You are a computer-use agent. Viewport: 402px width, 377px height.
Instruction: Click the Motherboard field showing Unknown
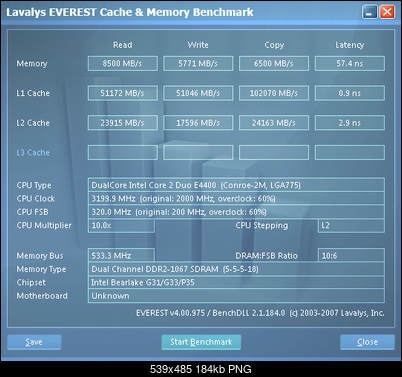point(236,296)
